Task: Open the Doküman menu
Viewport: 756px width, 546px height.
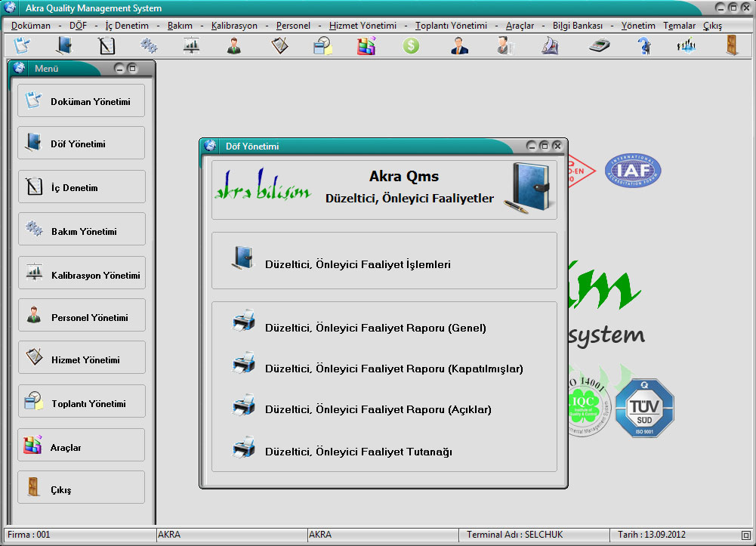Action: tap(31, 26)
